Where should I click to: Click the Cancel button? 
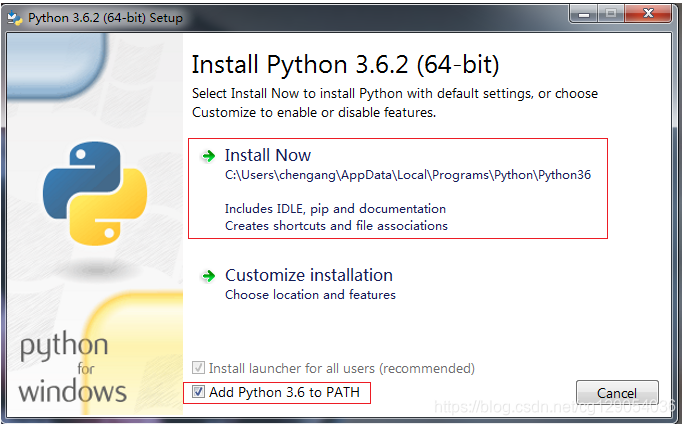coord(617,393)
